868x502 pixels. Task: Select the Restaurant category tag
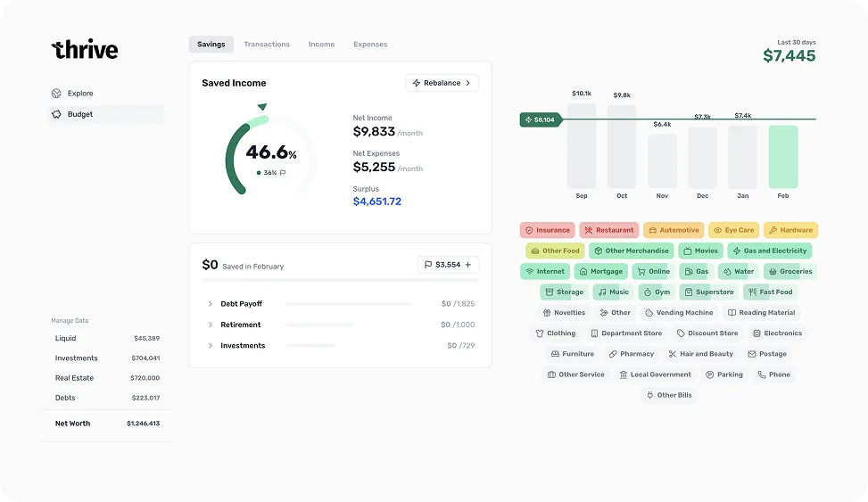click(x=609, y=230)
